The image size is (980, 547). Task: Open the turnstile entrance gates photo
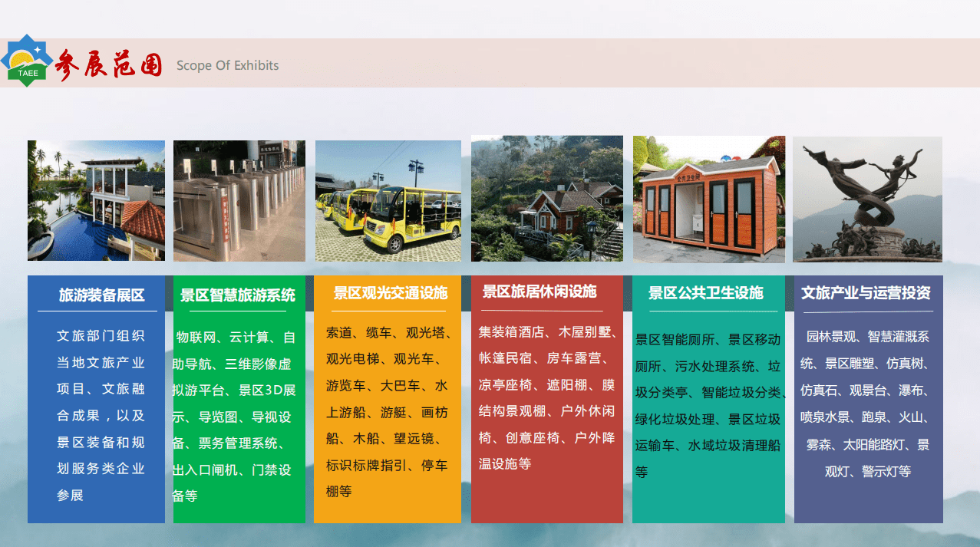point(239,200)
